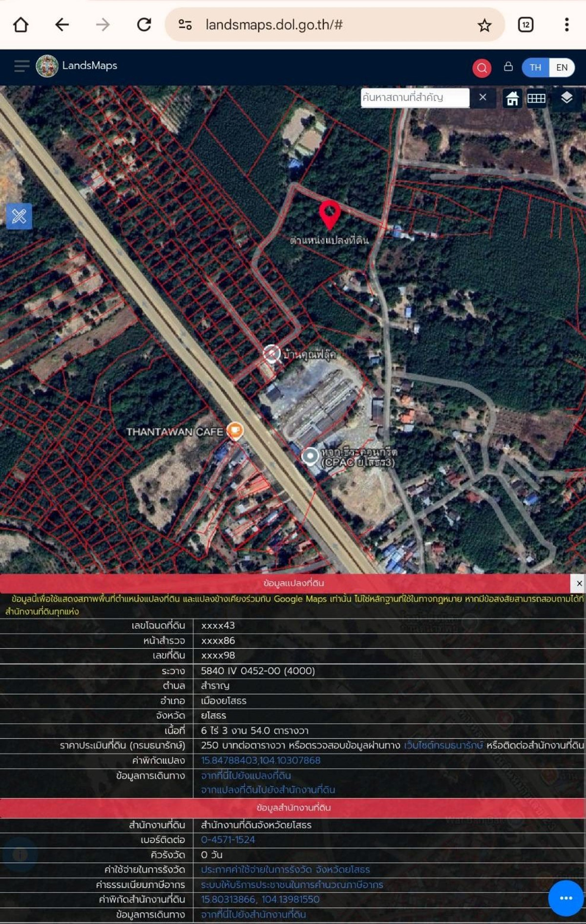The image size is (586, 924).
Task: Click the place search input field
Action: click(415, 98)
